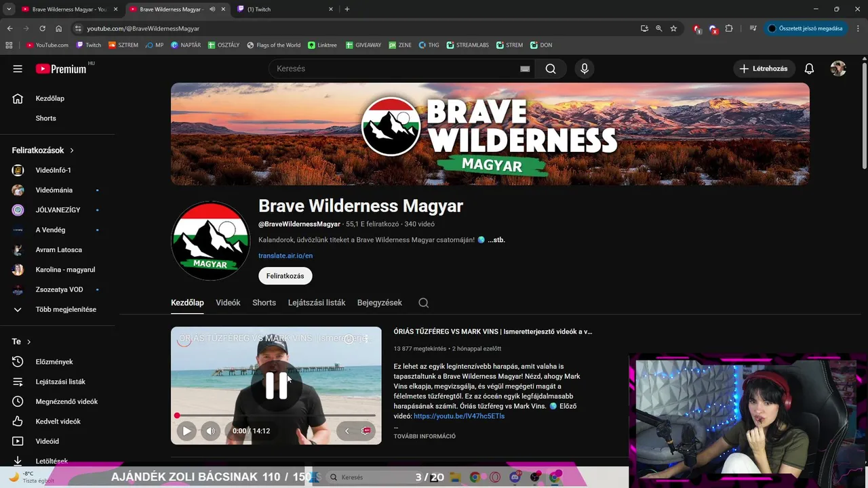Open account avatar menu in header
This screenshot has height=488, width=868.
pos(838,68)
